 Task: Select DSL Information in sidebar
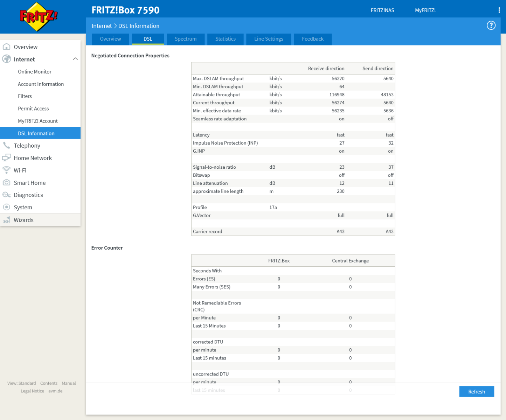click(x=40, y=133)
